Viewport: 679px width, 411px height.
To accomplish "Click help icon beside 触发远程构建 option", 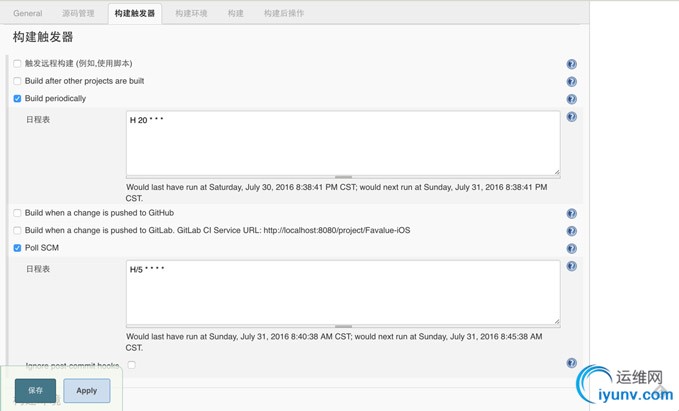I will [x=571, y=64].
